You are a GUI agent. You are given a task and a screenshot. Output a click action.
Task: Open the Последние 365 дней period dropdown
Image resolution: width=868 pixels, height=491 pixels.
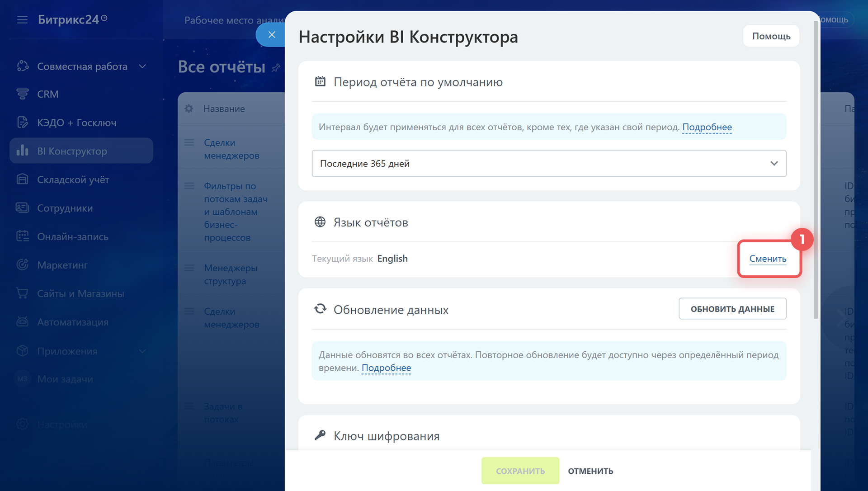pyautogui.click(x=549, y=164)
